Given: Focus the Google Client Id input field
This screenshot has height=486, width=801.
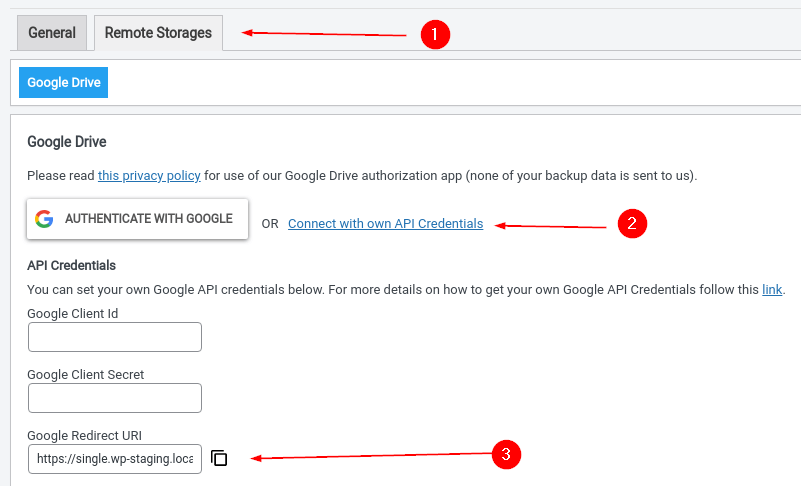Looking at the screenshot, I should (x=115, y=337).
